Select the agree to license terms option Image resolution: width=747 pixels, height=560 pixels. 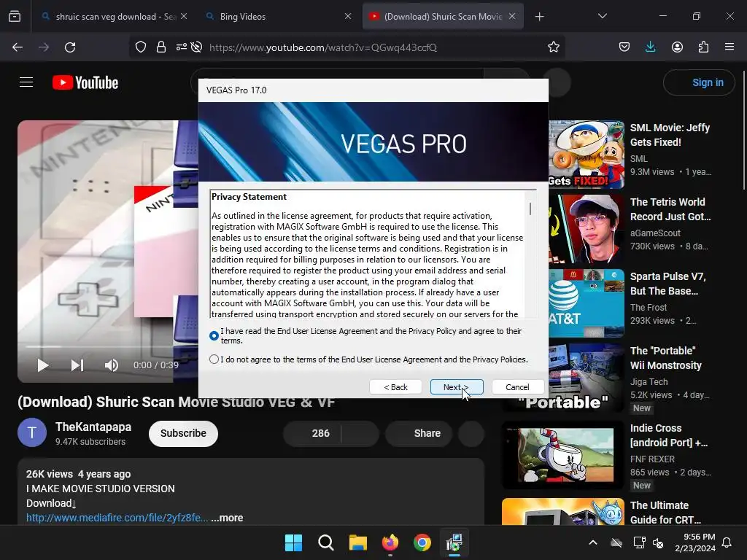pyautogui.click(x=214, y=335)
